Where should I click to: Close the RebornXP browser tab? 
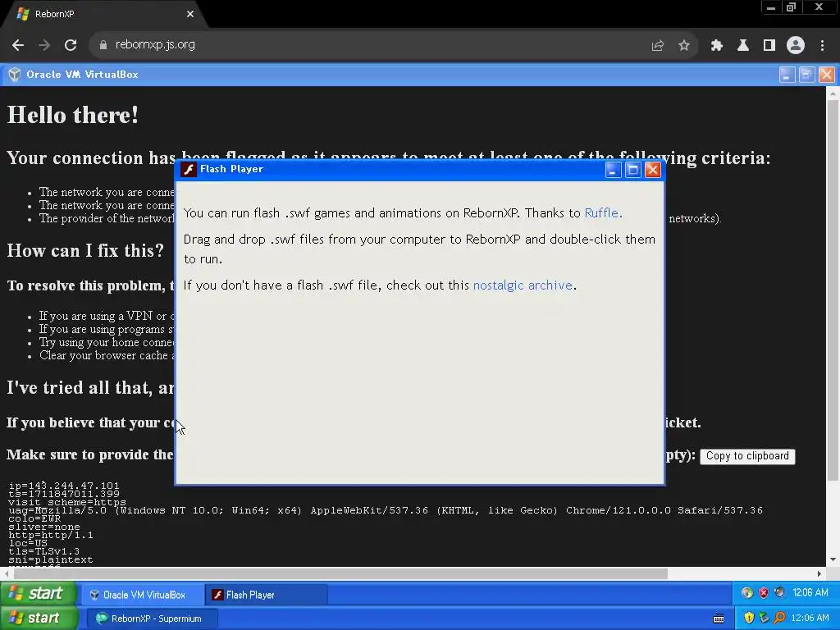[x=190, y=14]
